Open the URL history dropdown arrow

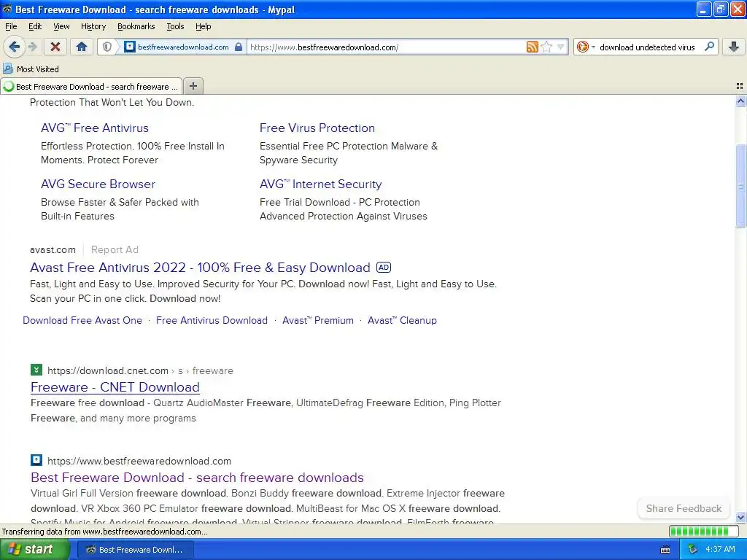561,47
